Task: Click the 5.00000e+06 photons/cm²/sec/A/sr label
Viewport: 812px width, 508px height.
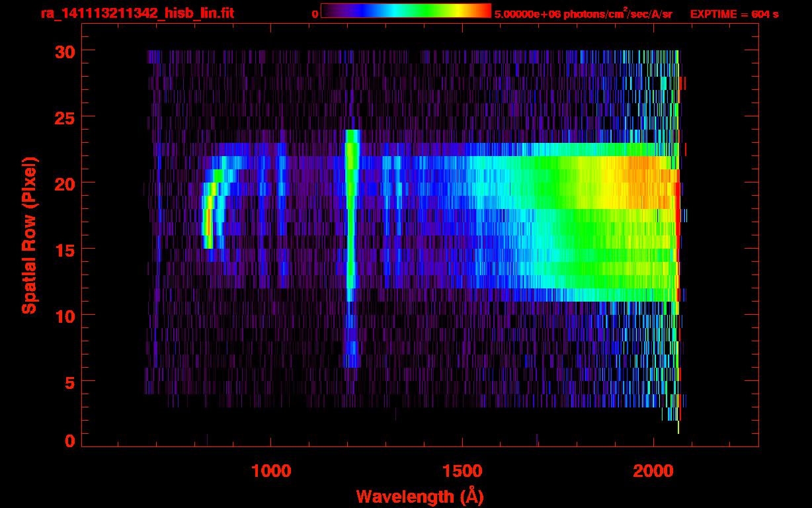Action: click(583, 13)
